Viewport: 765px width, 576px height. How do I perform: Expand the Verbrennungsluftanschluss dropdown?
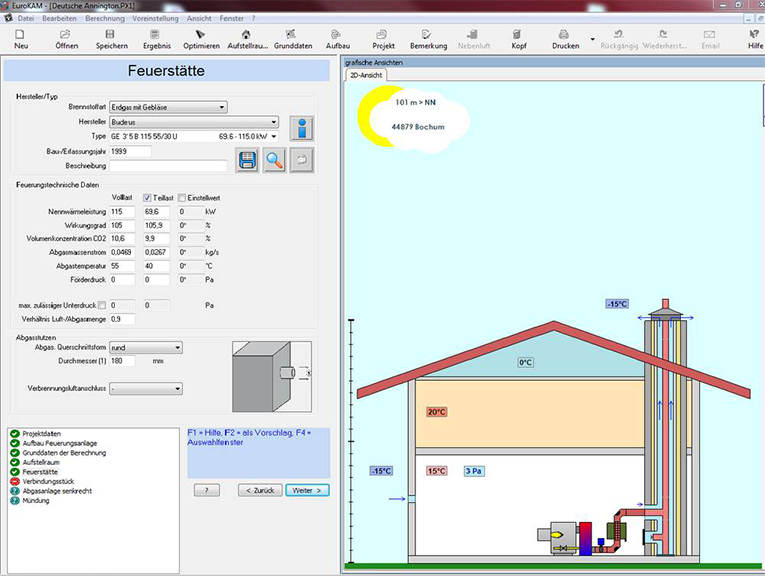point(178,388)
